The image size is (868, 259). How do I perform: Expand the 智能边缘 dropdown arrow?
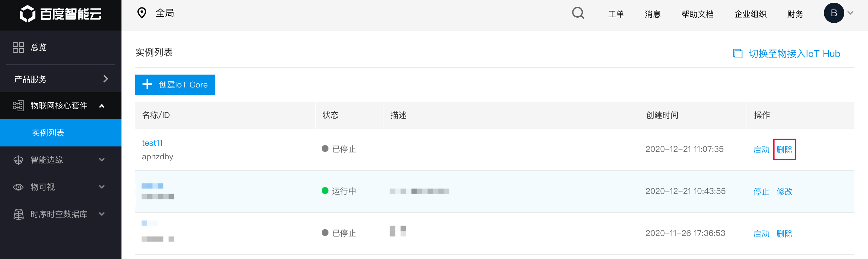point(101,160)
